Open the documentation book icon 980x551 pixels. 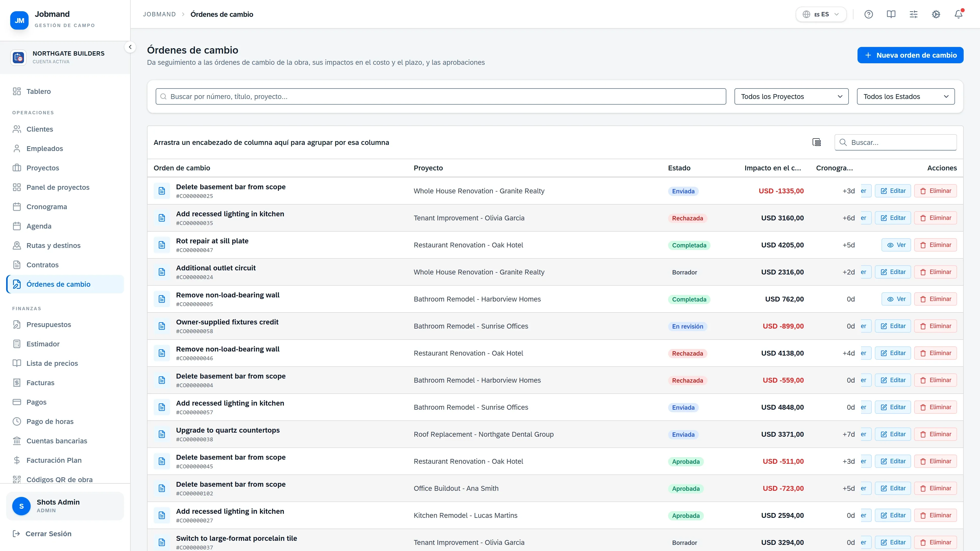click(891, 15)
